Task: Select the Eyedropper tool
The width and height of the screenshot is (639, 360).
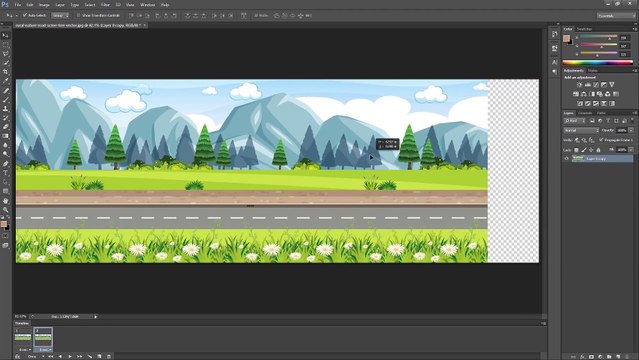Action: (x=5, y=81)
